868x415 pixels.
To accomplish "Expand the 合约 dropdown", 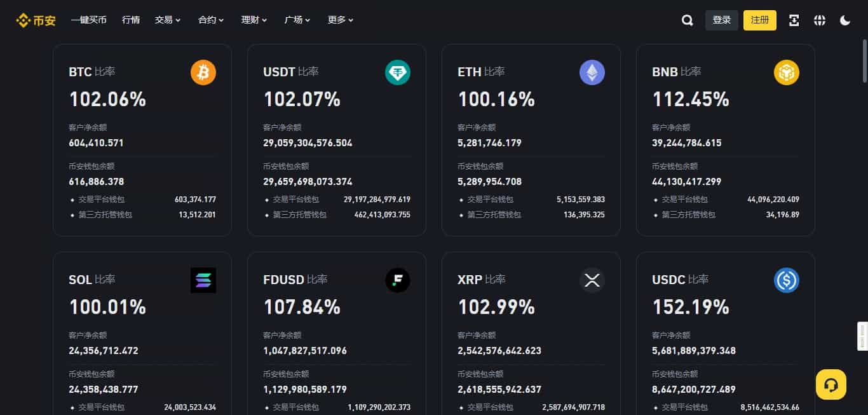I will pyautogui.click(x=210, y=20).
